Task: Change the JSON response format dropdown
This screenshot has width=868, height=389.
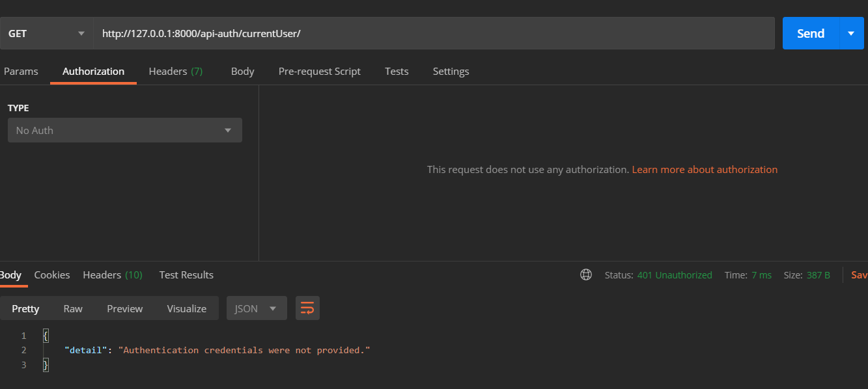Action: pos(257,308)
